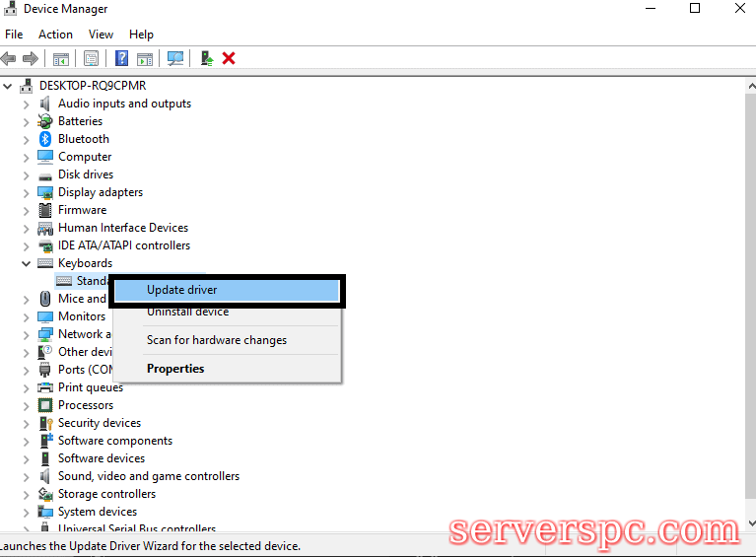The image size is (756, 557).
Task: Expand the Storage controllers chevron
Action: (26, 495)
